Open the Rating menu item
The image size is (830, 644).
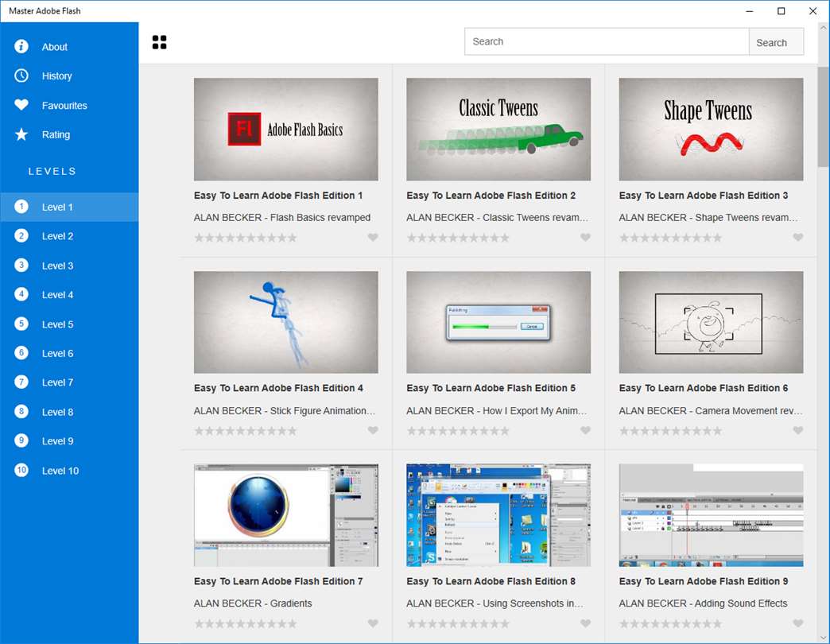pos(69,134)
